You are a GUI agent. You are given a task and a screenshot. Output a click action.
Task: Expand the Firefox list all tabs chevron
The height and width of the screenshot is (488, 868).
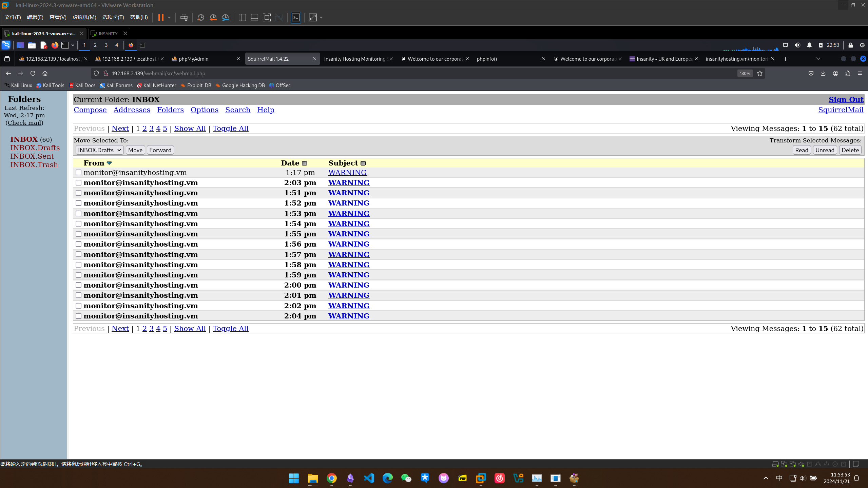point(818,59)
